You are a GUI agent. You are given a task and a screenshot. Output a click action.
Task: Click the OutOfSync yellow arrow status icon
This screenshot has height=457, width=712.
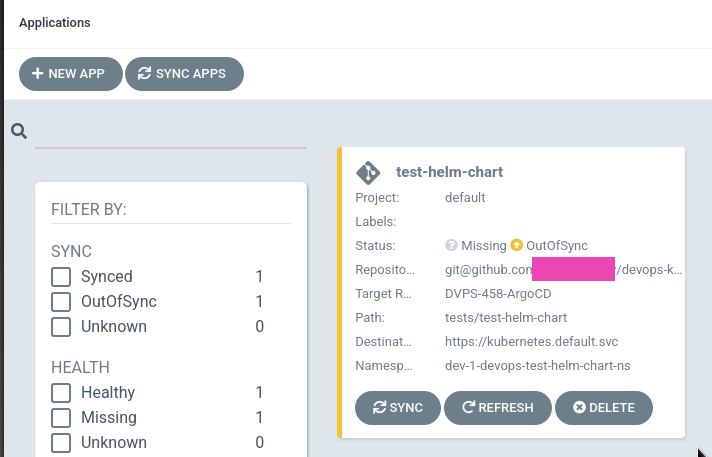tap(516, 245)
